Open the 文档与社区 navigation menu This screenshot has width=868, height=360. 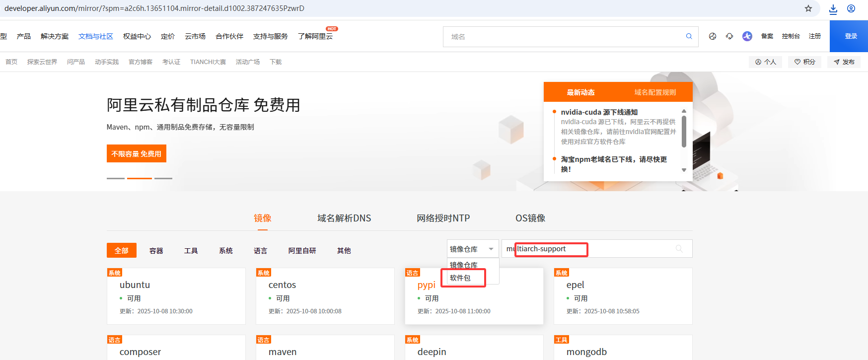96,36
